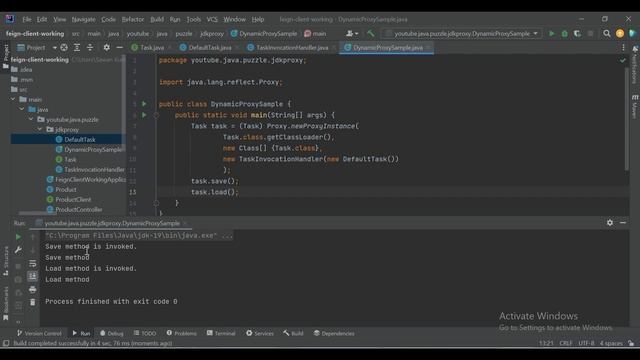Click Project panel horizontal scrollbar
The width and height of the screenshot is (640, 360).
[x=38, y=213]
